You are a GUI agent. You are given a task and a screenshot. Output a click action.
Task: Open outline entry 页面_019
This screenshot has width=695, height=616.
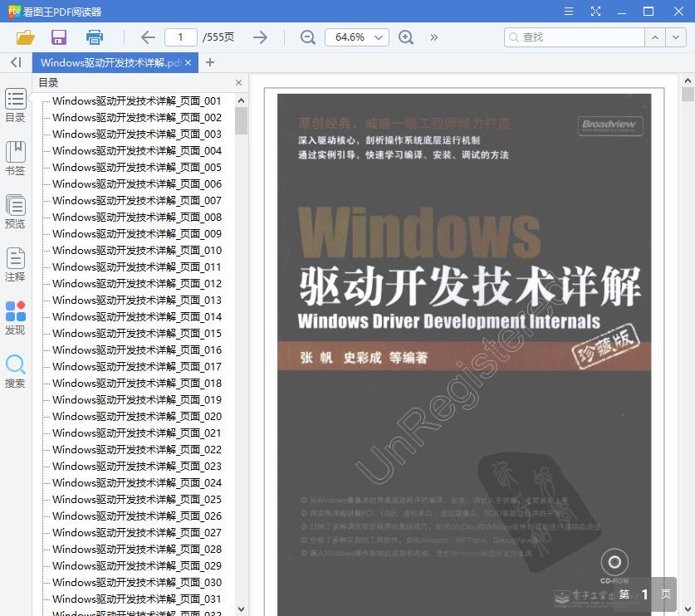136,399
